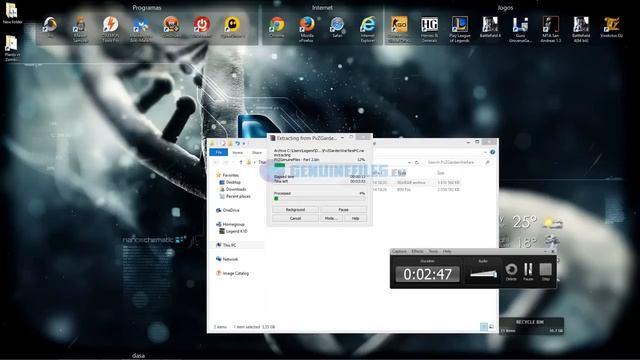The width and height of the screenshot is (640, 360).
Task: Open the File tab in Explorer
Action: (x=219, y=152)
